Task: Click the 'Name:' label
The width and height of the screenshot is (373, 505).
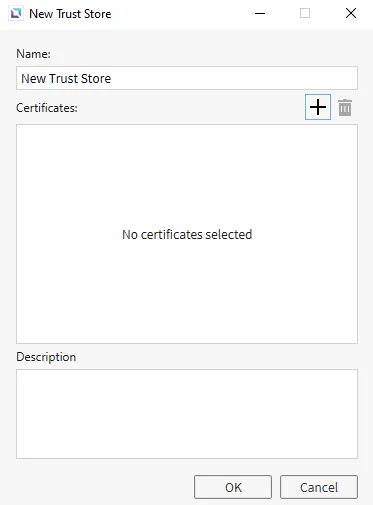Action: pyautogui.click(x=33, y=54)
